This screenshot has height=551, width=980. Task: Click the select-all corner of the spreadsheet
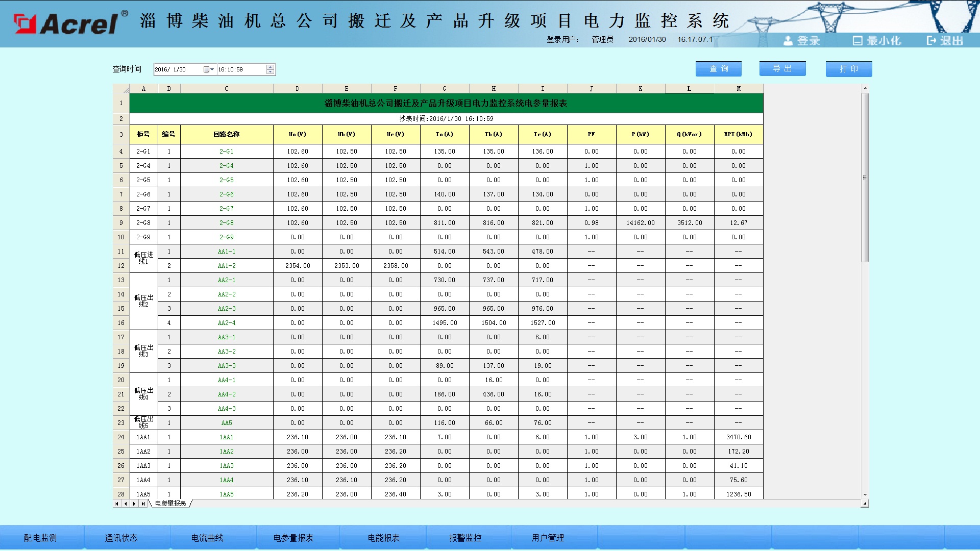[121, 89]
